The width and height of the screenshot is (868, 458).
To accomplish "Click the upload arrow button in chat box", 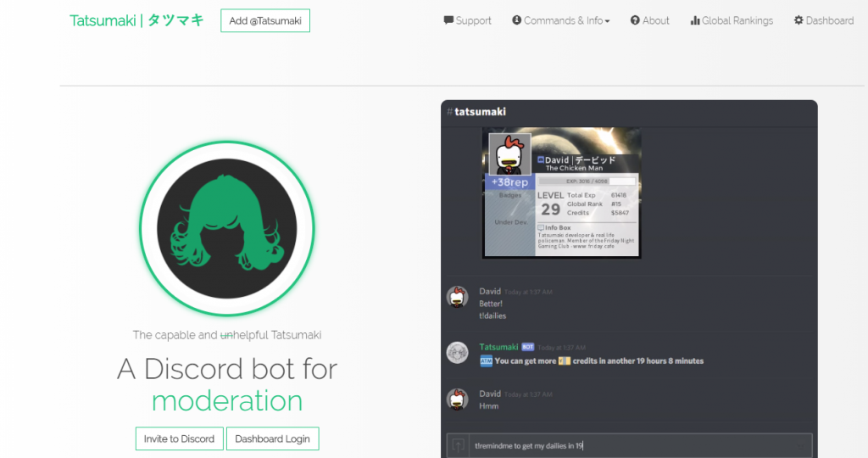I will tap(459, 445).
